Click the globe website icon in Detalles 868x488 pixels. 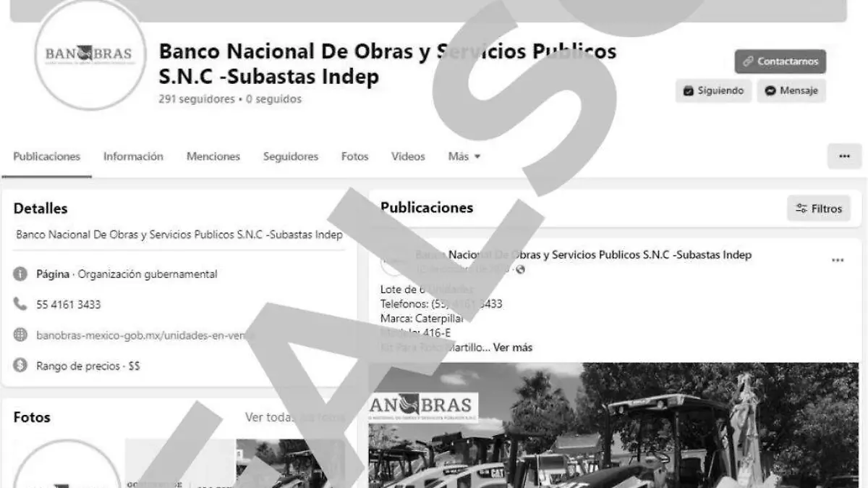(20, 335)
